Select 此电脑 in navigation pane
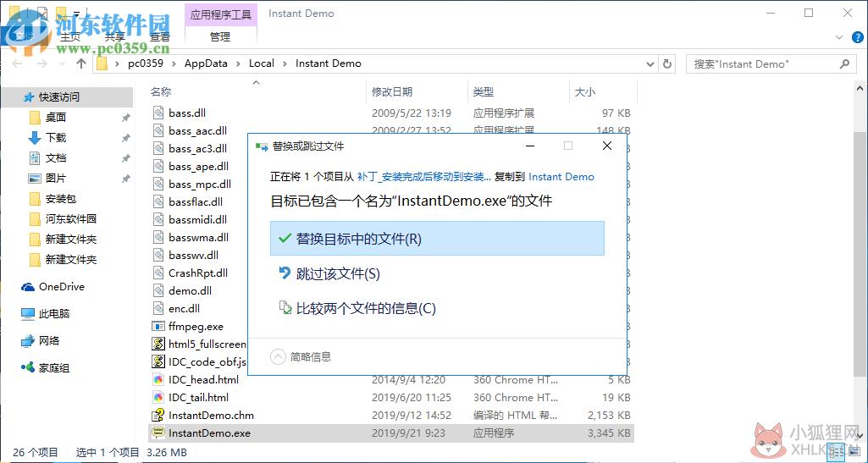 point(53,314)
